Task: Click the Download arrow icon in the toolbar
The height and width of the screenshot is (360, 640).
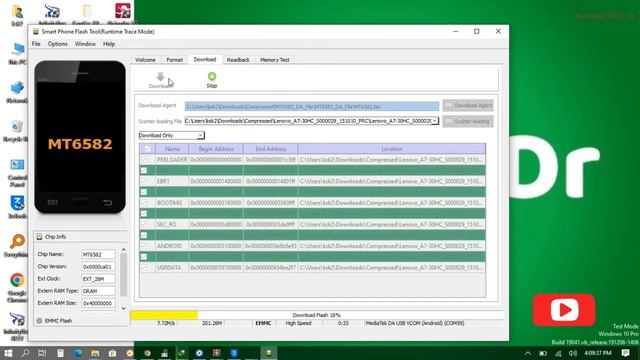Action: pyautogui.click(x=160, y=76)
